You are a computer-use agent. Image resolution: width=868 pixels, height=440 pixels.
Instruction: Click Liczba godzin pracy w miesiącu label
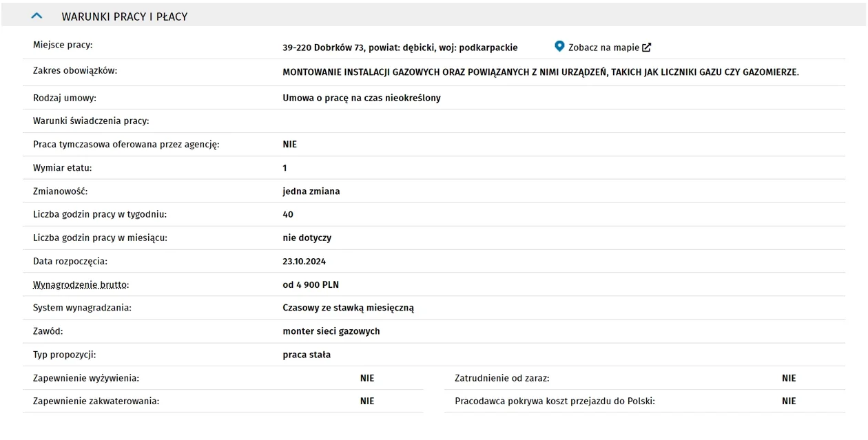point(101,238)
